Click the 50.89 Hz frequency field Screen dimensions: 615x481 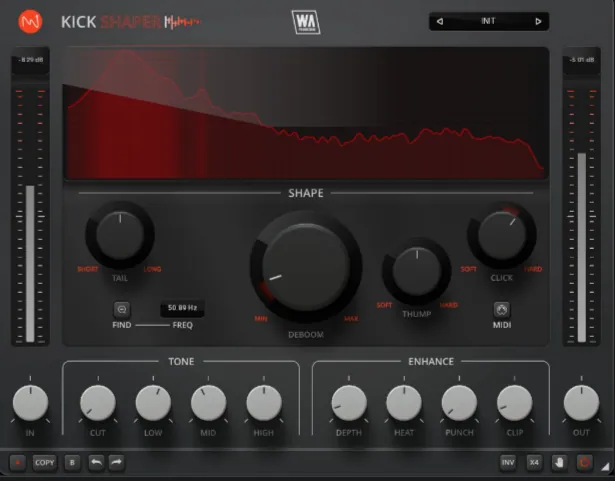click(182, 308)
